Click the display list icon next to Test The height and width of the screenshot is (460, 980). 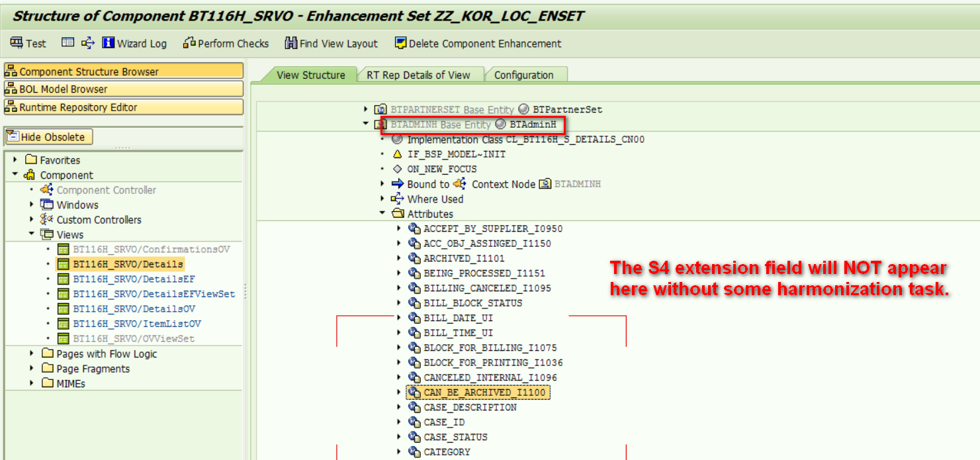click(x=67, y=43)
